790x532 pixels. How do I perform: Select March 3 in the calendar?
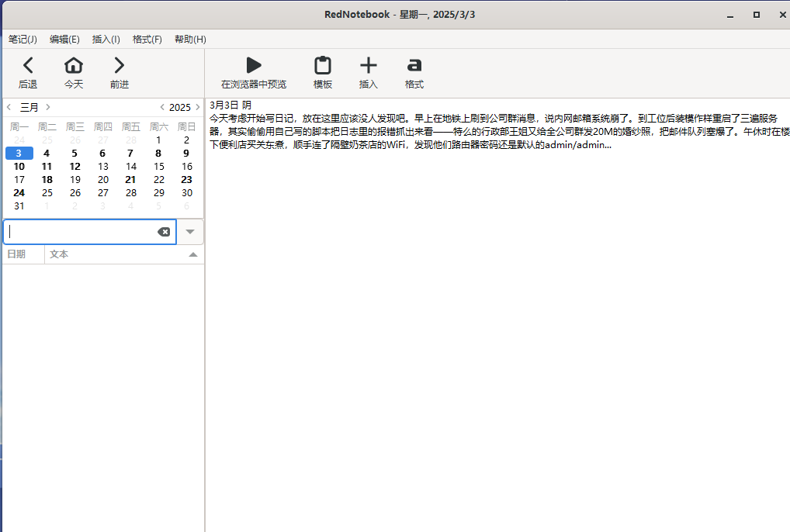pos(19,153)
